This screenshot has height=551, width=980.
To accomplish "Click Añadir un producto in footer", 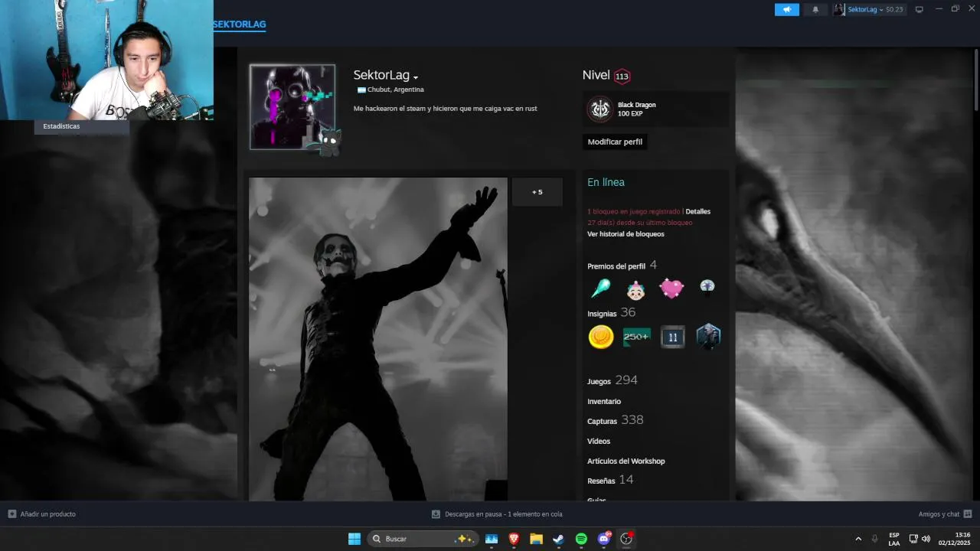I will tap(42, 514).
